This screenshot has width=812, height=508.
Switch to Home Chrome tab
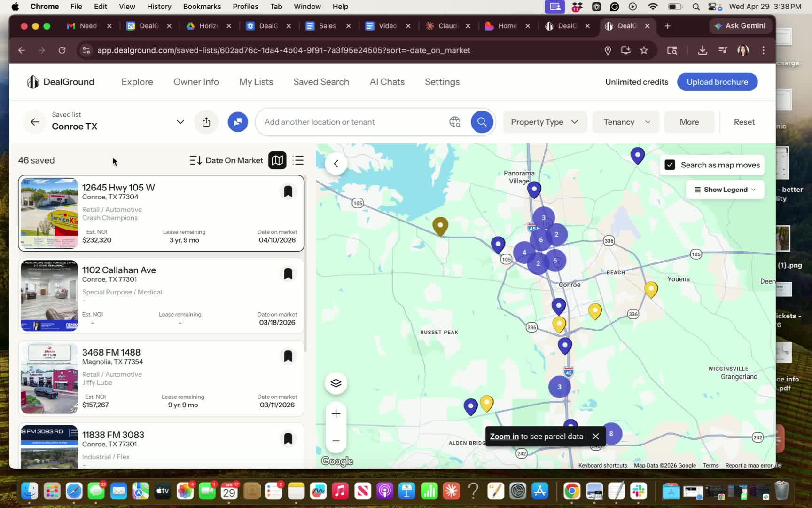[x=507, y=26]
